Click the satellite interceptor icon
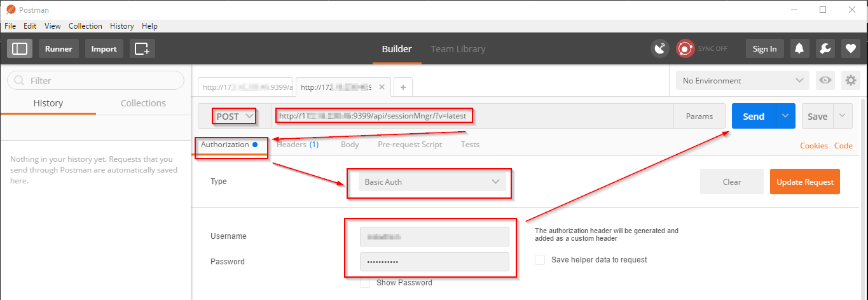Viewport: 868px width, 300px height. pyautogui.click(x=661, y=48)
